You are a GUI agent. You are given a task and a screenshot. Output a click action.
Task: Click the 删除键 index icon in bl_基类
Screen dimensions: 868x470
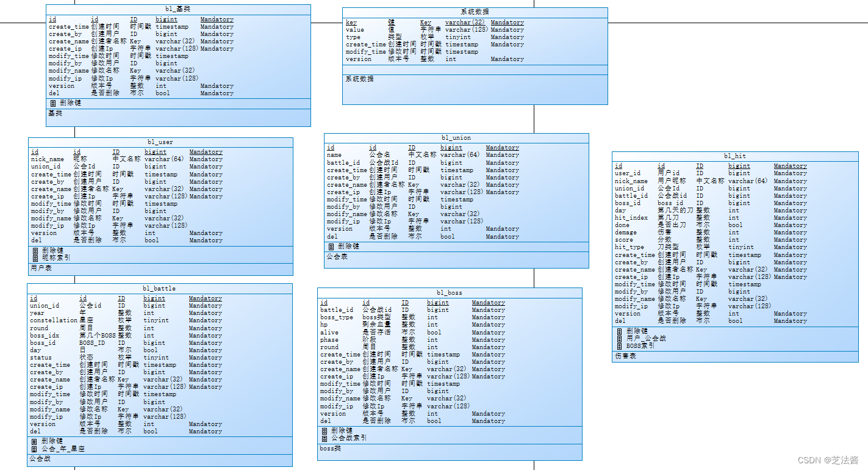pos(53,103)
